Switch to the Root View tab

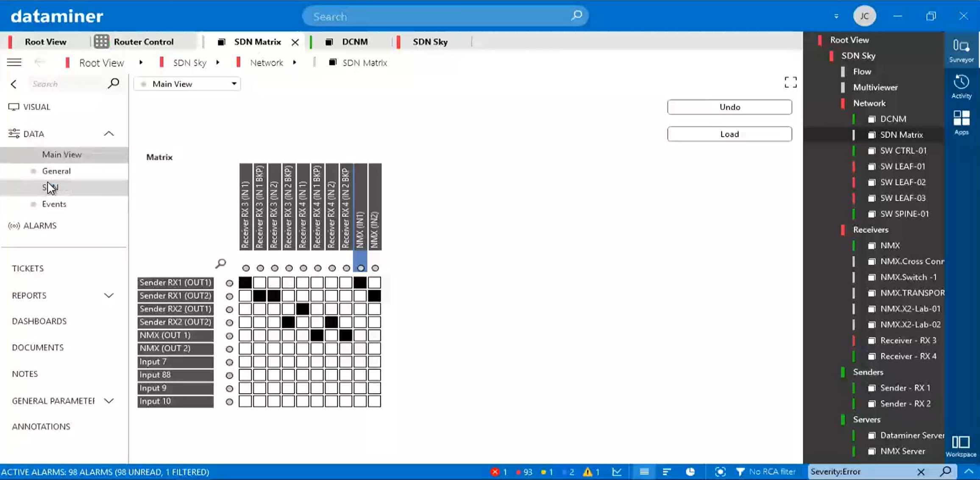pyautogui.click(x=45, y=42)
